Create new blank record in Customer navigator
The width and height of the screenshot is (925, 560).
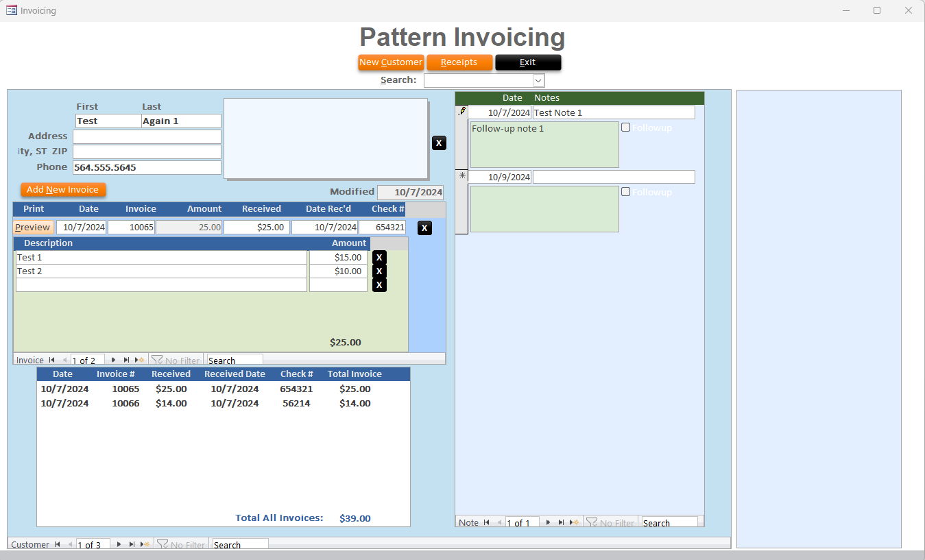145,544
